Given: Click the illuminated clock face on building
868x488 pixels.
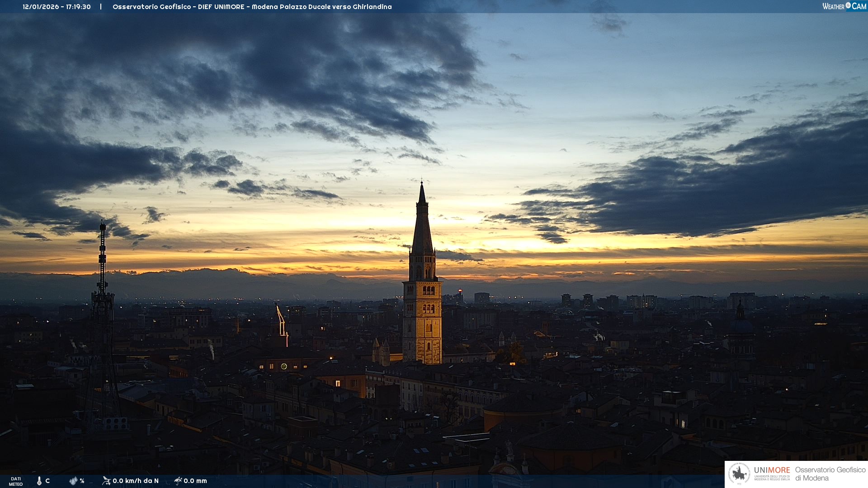Looking at the screenshot, I should pyautogui.click(x=284, y=366).
